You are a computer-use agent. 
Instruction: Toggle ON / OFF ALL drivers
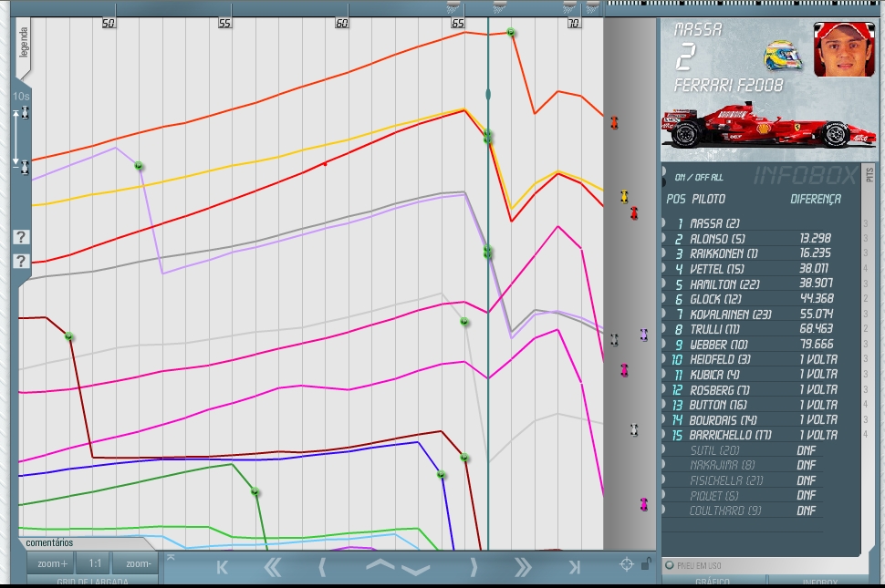click(698, 177)
